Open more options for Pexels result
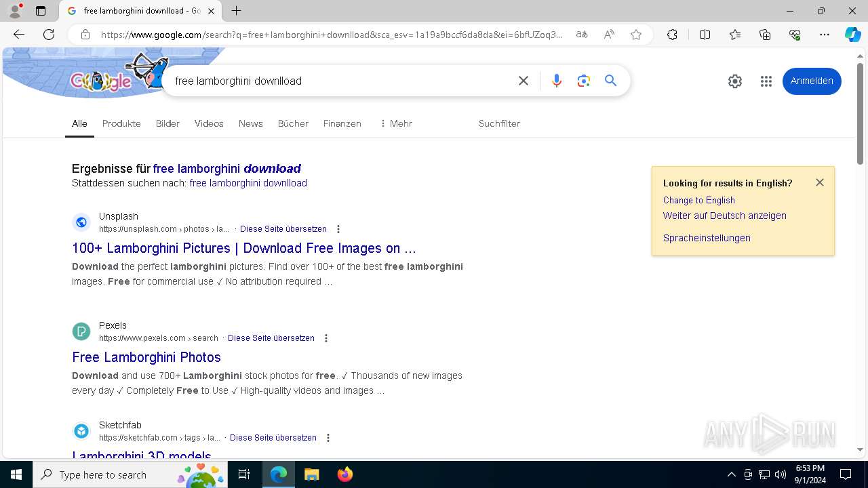 pyautogui.click(x=326, y=338)
